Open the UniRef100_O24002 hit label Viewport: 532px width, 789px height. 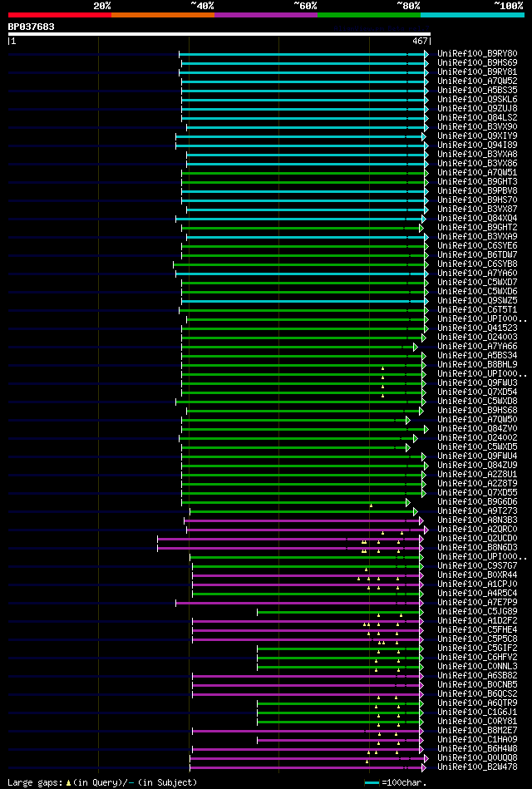click(477, 438)
